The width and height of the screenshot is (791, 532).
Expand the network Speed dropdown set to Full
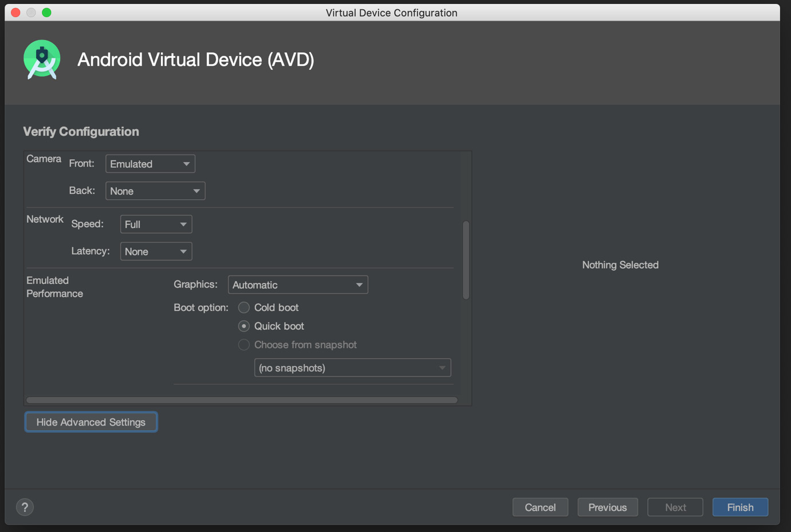tap(156, 224)
